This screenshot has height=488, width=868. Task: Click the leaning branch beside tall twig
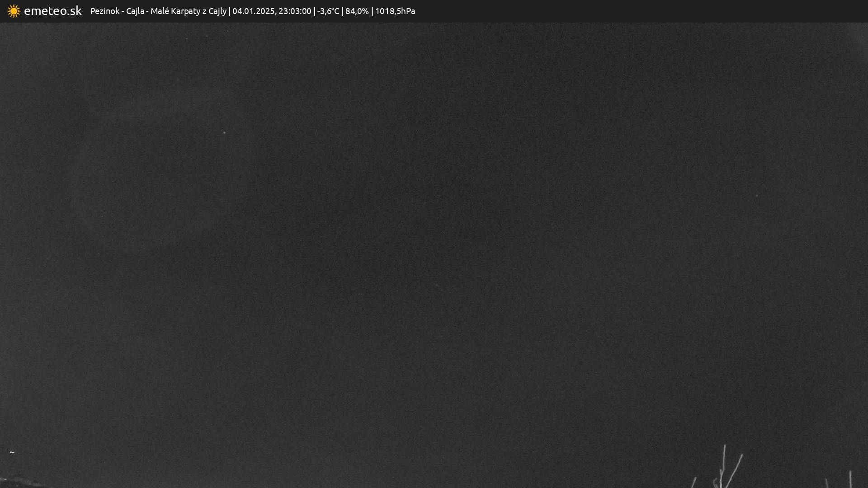point(736,470)
